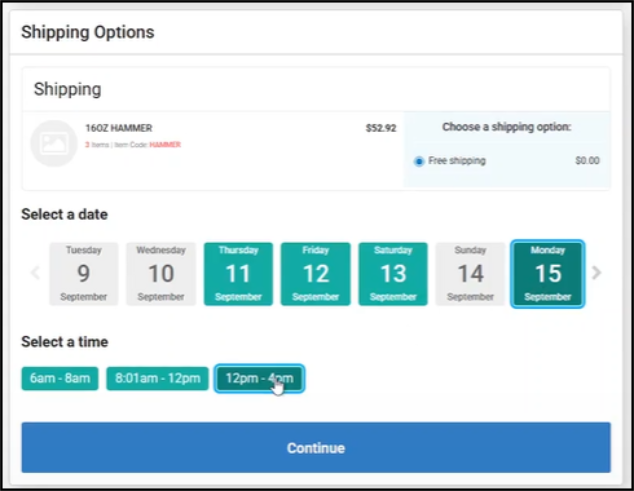634x491 pixels.
Task: Choose Friday September 12 date
Action: tap(315, 274)
